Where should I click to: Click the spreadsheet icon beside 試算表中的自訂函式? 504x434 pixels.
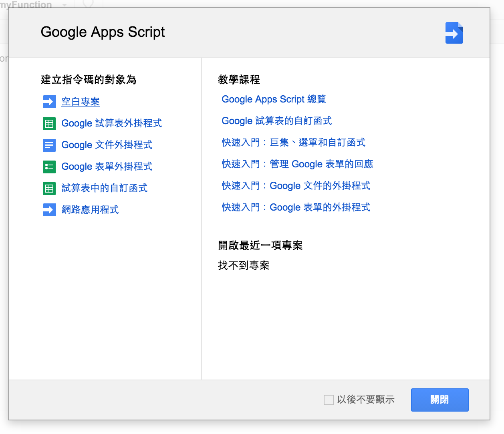(x=49, y=188)
